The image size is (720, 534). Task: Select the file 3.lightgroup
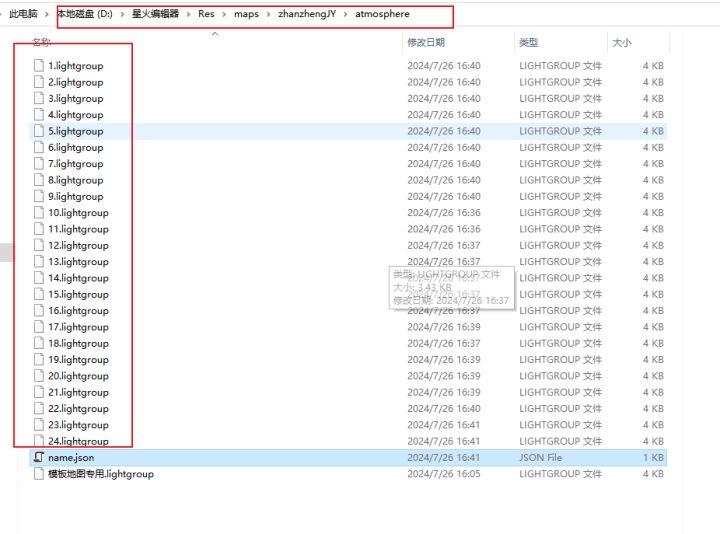pyautogui.click(x=76, y=98)
